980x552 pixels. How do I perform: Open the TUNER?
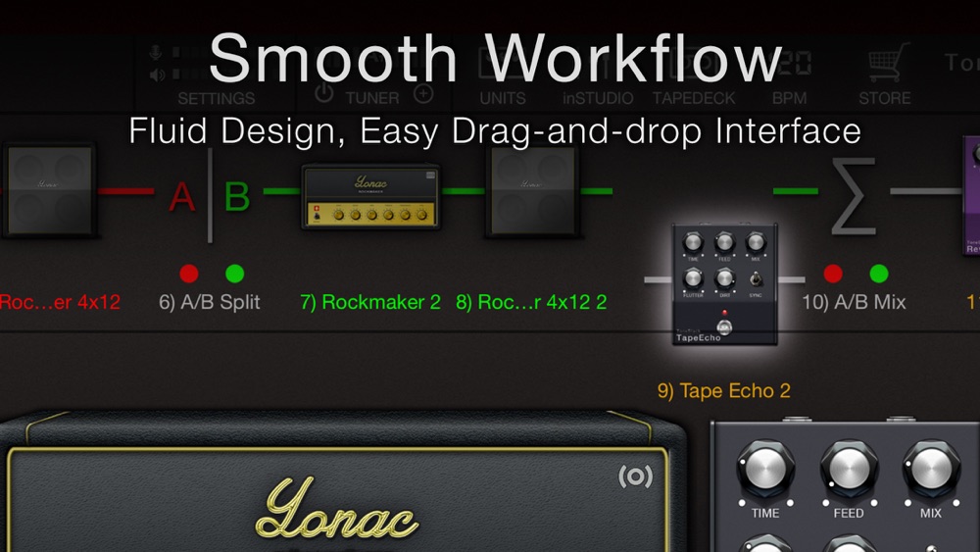point(372,98)
